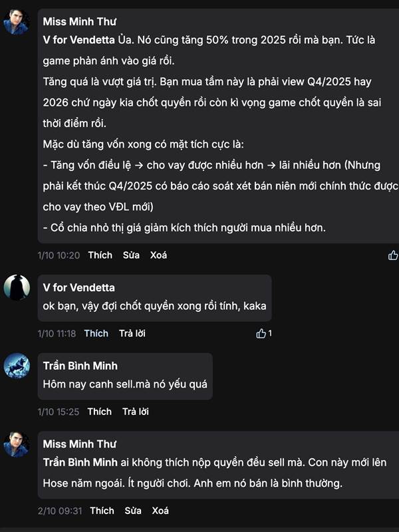
Task: Click Thích under the 1/10 10:20 comment
Action: click(100, 255)
